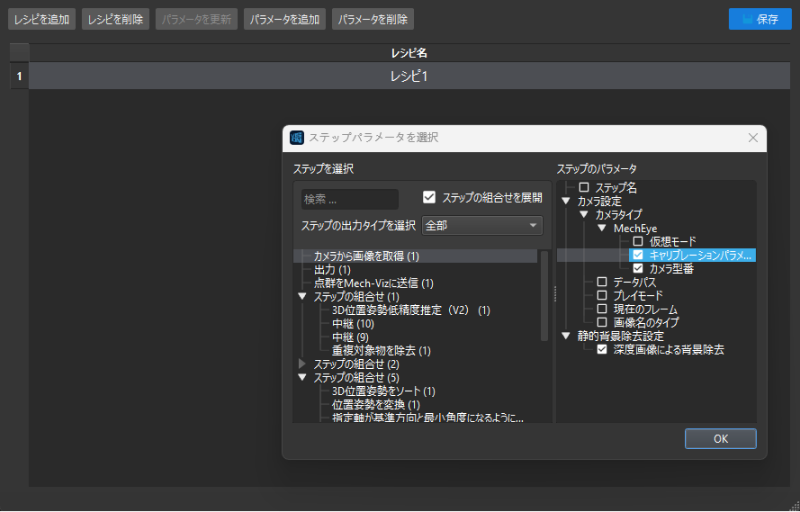Expand ステップの組合せ (2) group

coord(302,364)
